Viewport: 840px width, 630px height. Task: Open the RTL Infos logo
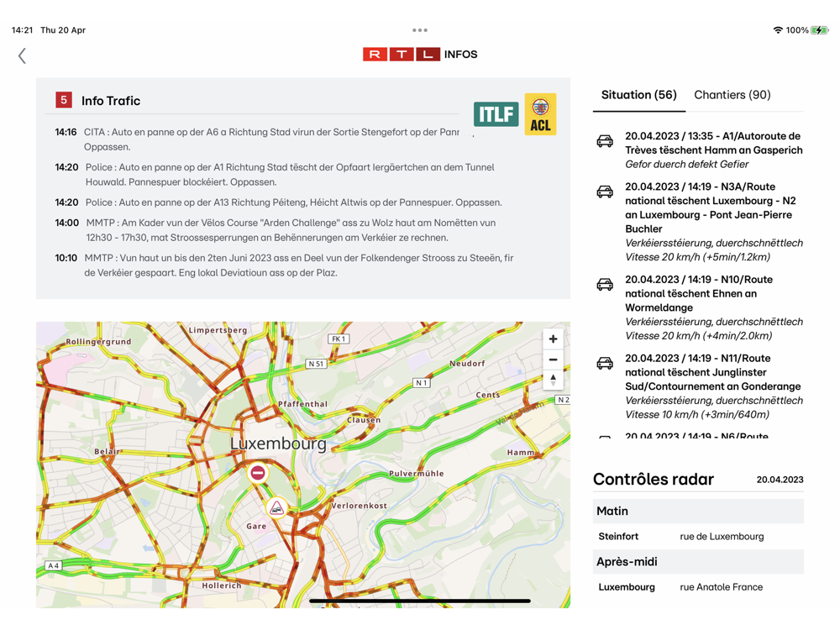click(x=420, y=54)
